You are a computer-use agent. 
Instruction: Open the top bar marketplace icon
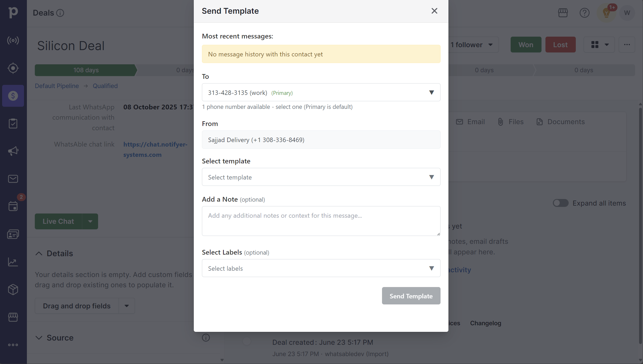563,13
